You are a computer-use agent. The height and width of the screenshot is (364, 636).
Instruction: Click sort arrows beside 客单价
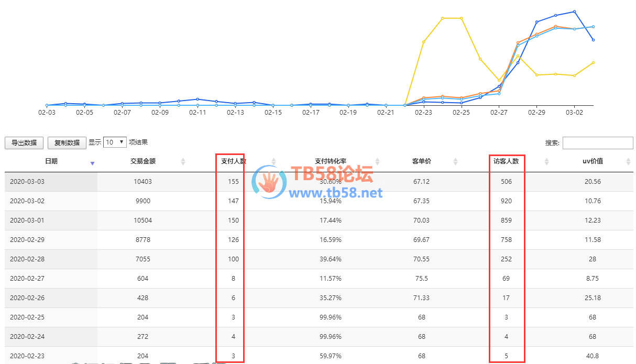[455, 162]
